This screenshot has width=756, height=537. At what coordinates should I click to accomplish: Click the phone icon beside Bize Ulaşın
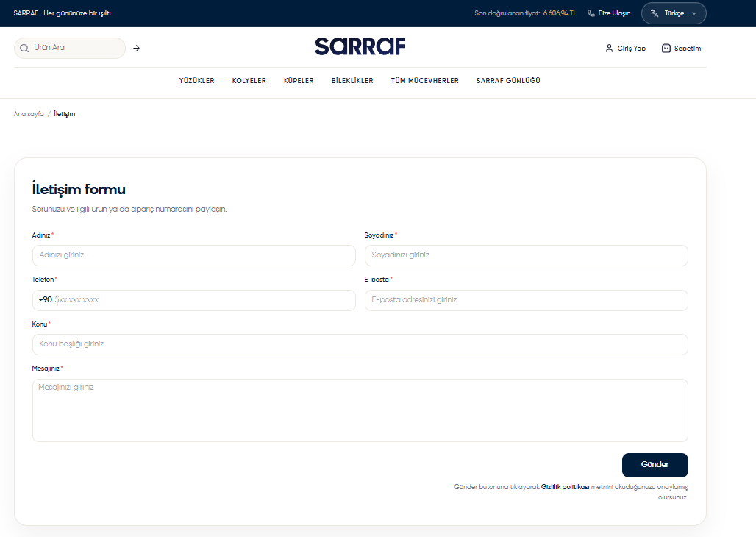pos(591,13)
